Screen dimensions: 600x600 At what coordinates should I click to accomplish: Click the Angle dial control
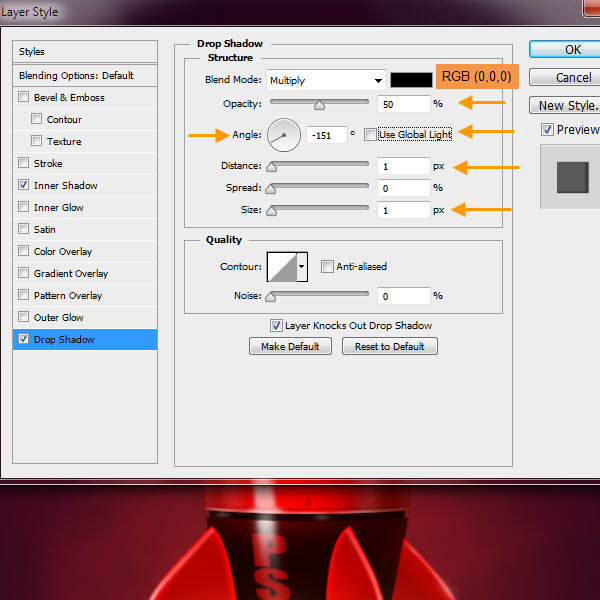(285, 134)
